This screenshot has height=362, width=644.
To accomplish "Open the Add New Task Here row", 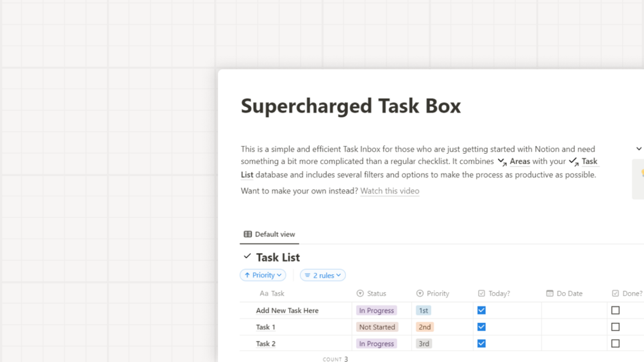I will coord(287,310).
